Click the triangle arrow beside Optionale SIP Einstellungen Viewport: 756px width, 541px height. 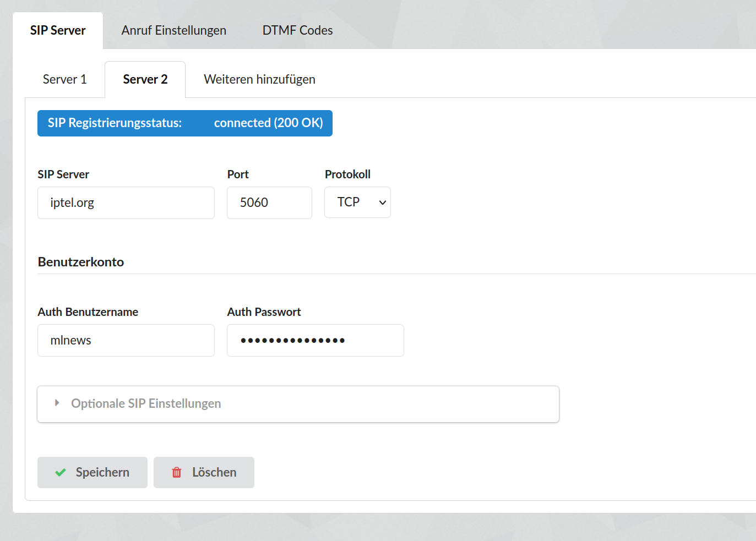(57, 403)
